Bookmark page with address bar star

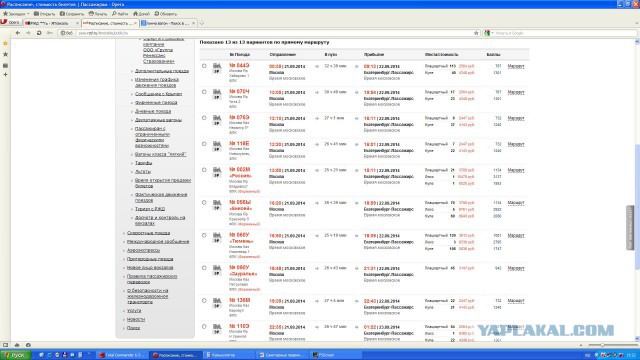pos(476,33)
